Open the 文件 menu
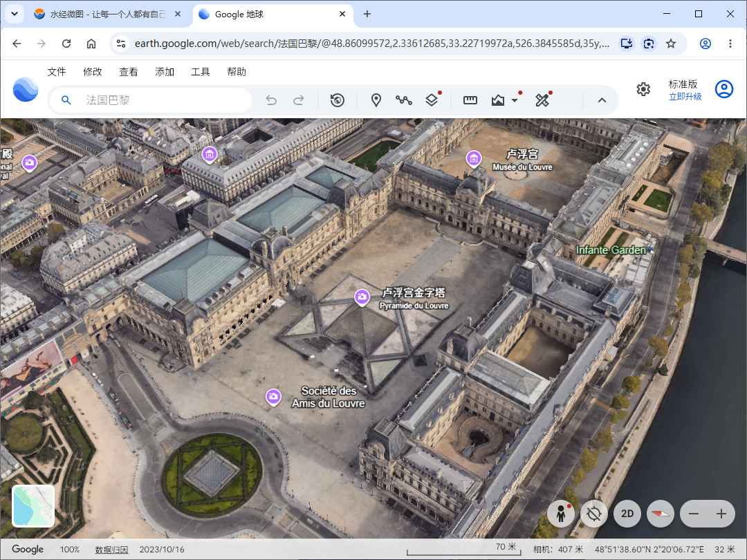Viewport: 747px width, 560px height. point(56,72)
